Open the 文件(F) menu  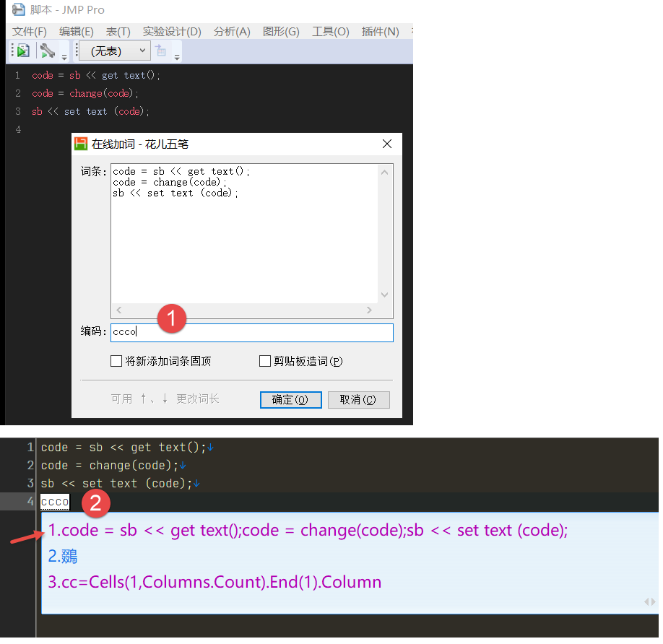pos(29,32)
